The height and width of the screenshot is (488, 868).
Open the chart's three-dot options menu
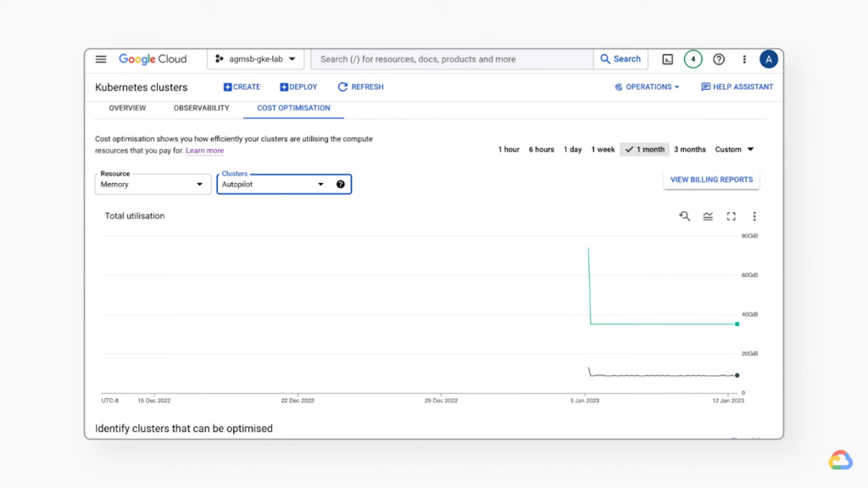[754, 216]
